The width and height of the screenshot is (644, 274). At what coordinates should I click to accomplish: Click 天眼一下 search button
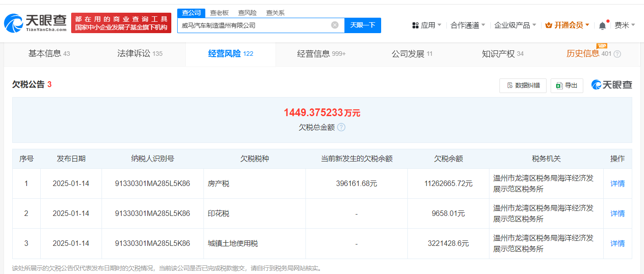point(363,25)
